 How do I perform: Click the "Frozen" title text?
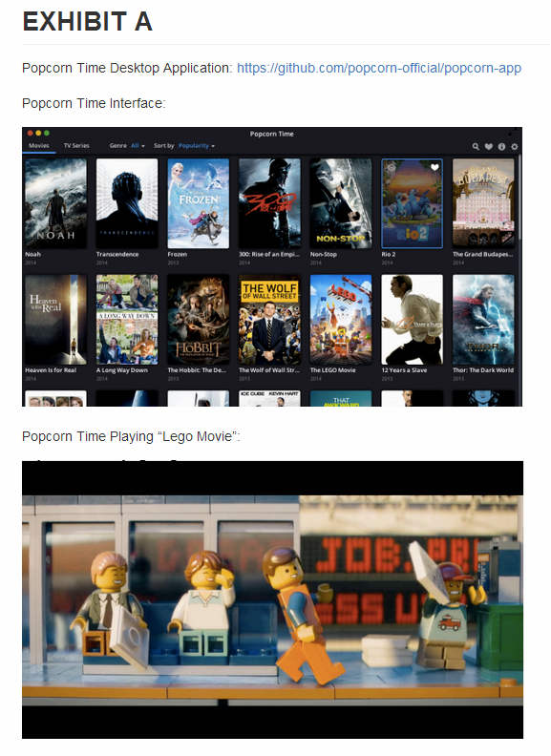177,254
